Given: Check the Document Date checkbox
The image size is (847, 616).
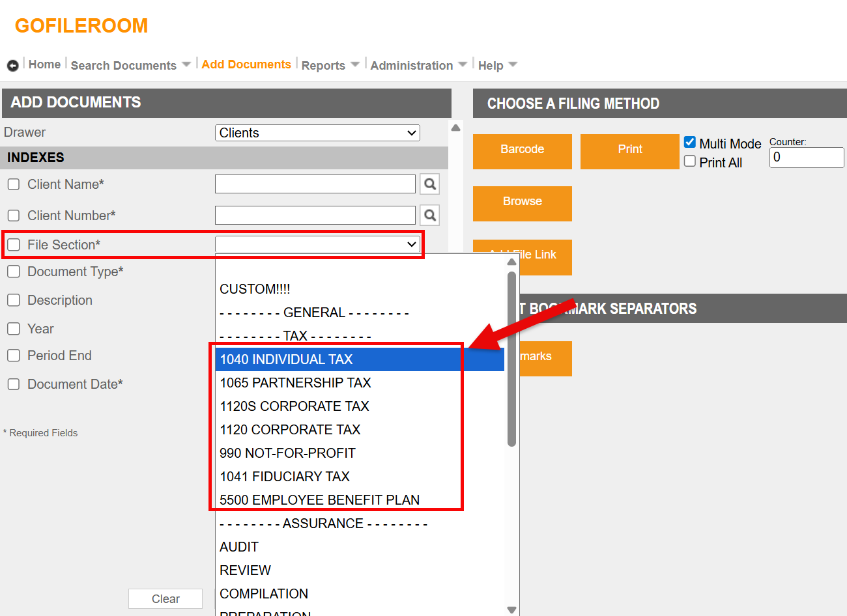Looking at the screenshot, I should click(x=14, y=384).
